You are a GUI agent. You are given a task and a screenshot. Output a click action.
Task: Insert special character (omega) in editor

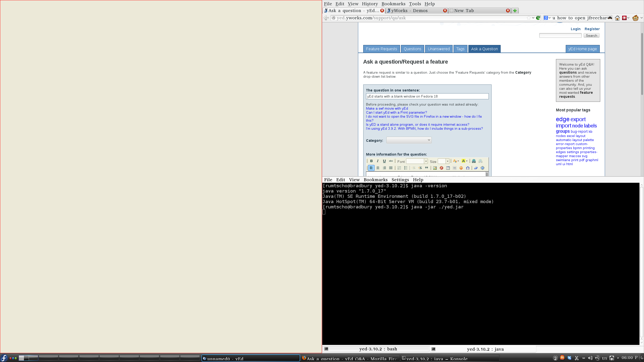[x=468, y=168]
